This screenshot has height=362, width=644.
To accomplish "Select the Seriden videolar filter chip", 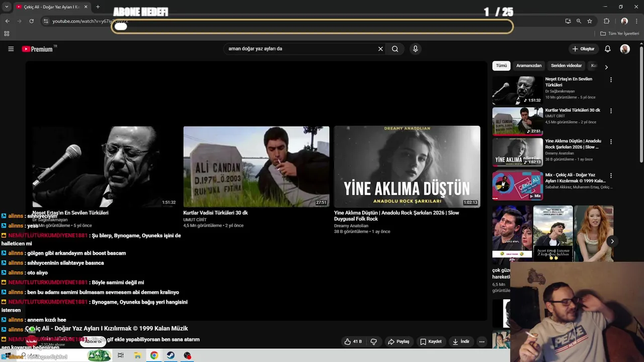I will (566, 66).
